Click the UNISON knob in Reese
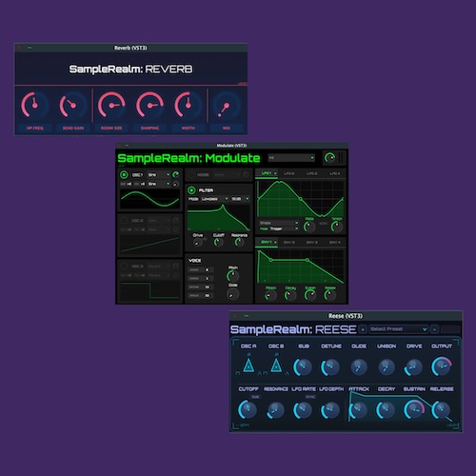This screenshot has width=476, height=476. pyautogui.click(x=387, y=367)
